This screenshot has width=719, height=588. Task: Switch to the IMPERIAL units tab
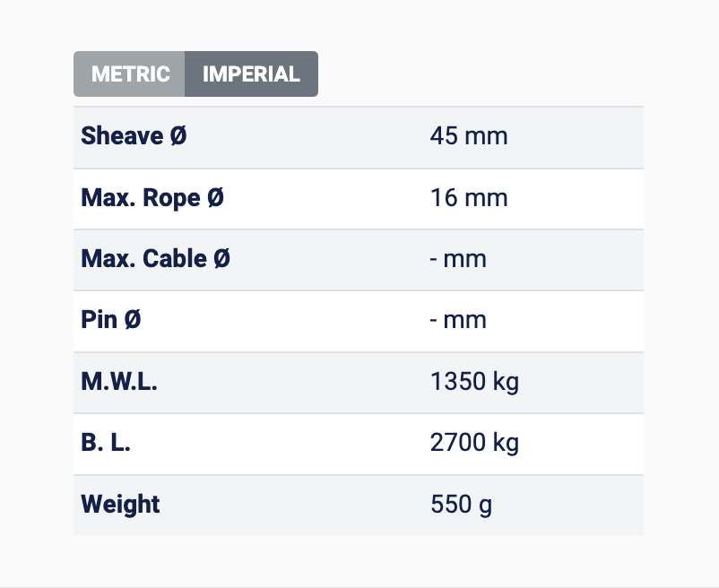[251, 74]
